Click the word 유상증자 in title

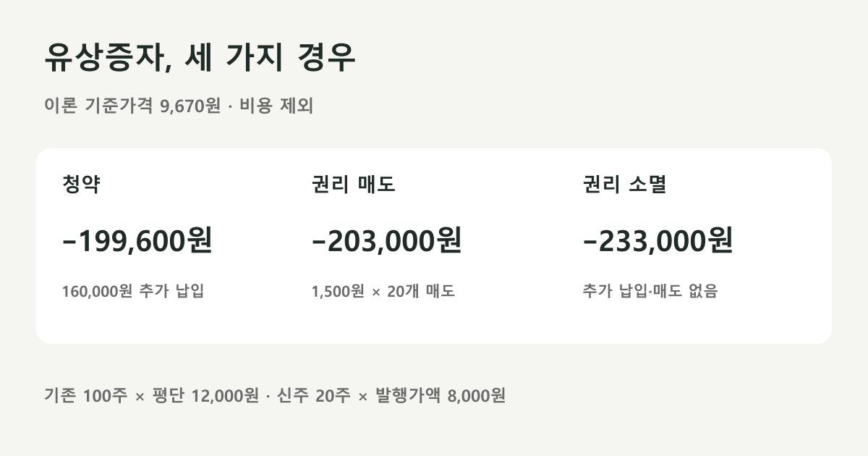(x=106, y=58)
